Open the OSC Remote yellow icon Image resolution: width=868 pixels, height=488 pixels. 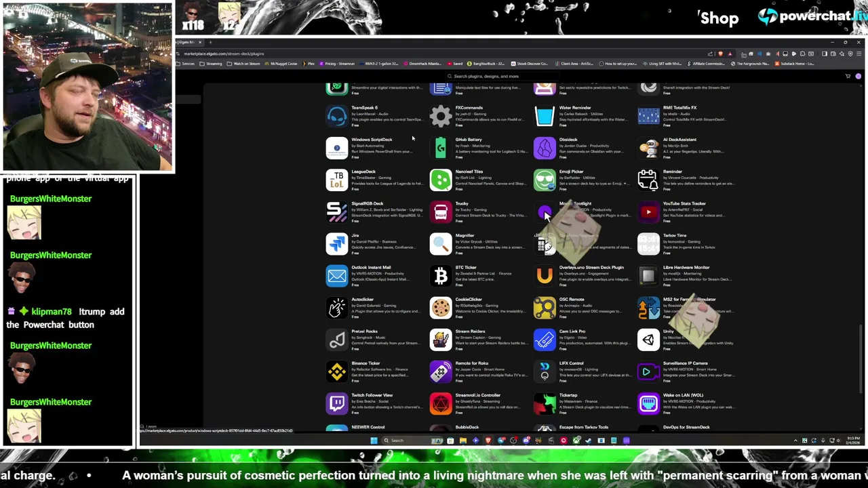point(545,308)
